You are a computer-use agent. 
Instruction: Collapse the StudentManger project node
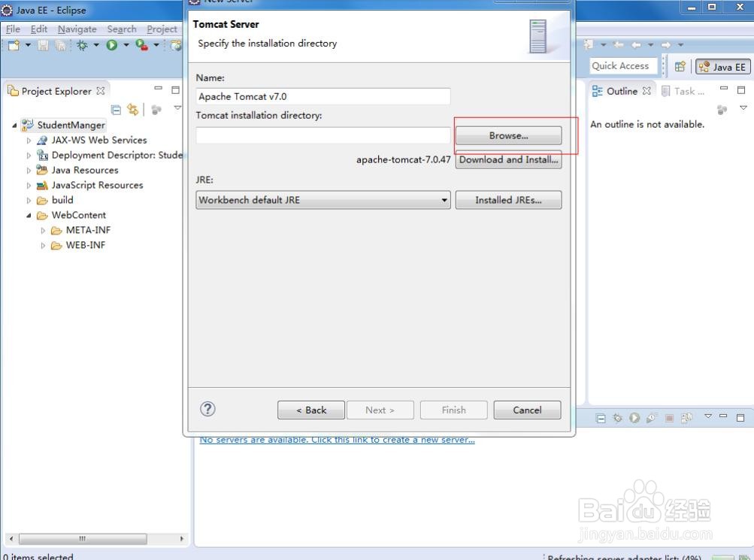click(x=14, y=126)
